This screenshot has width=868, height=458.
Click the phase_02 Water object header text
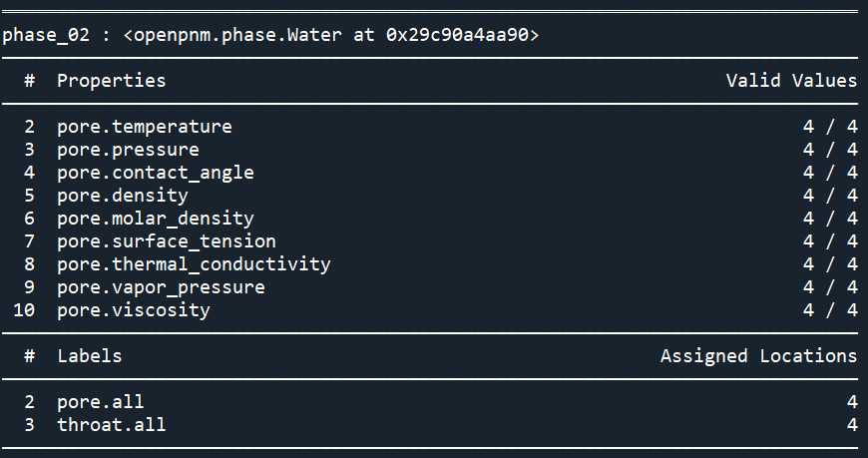click(270, 35)
